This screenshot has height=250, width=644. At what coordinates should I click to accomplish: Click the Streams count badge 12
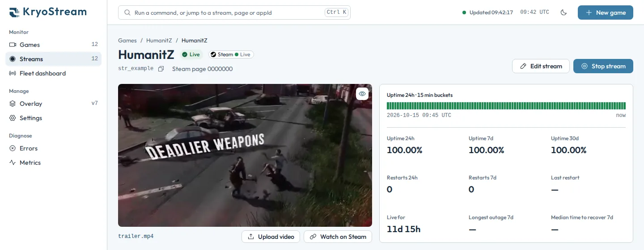click(x=95, y=59)
